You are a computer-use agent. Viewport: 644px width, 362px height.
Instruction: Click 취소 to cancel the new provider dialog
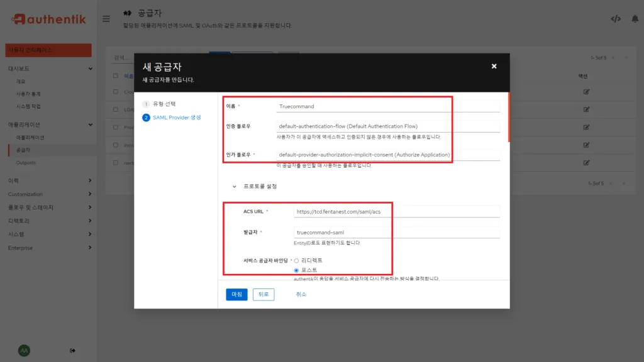tap(301, 294)
